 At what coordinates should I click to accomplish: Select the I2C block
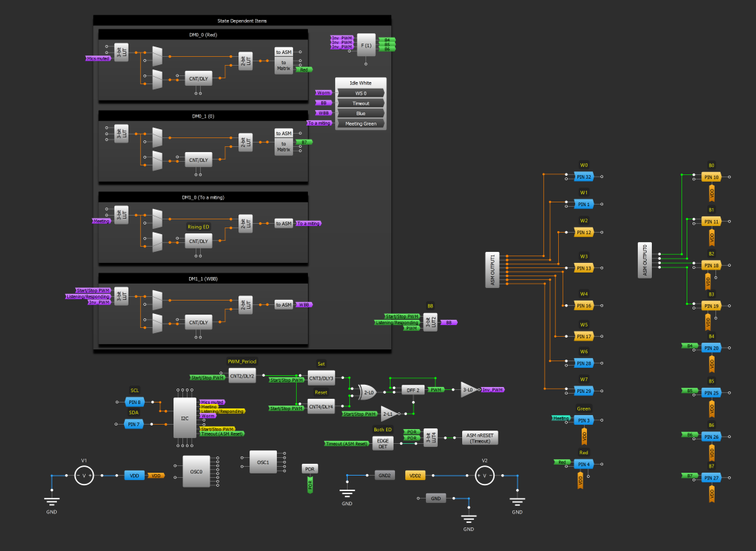pos(185,419)
